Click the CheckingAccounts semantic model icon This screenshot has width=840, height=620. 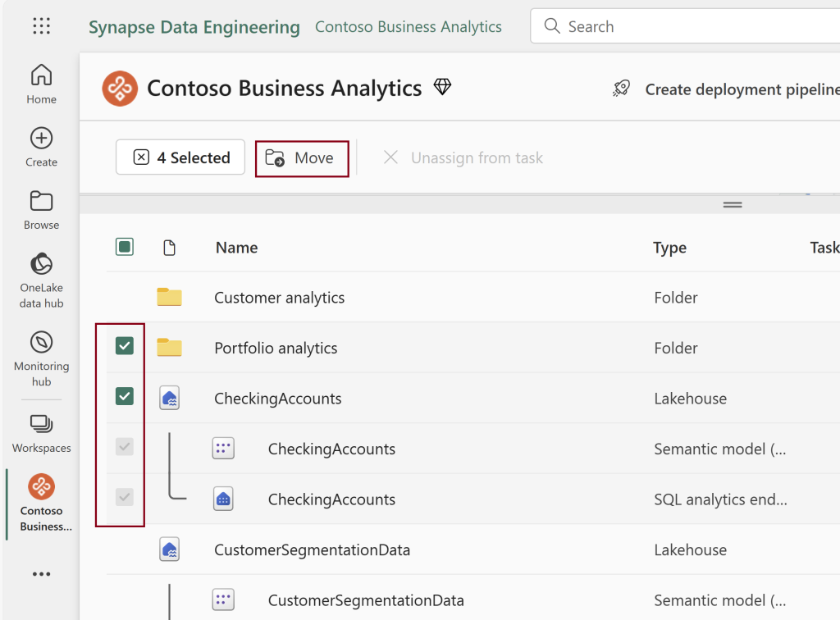[x=223, y=449]
